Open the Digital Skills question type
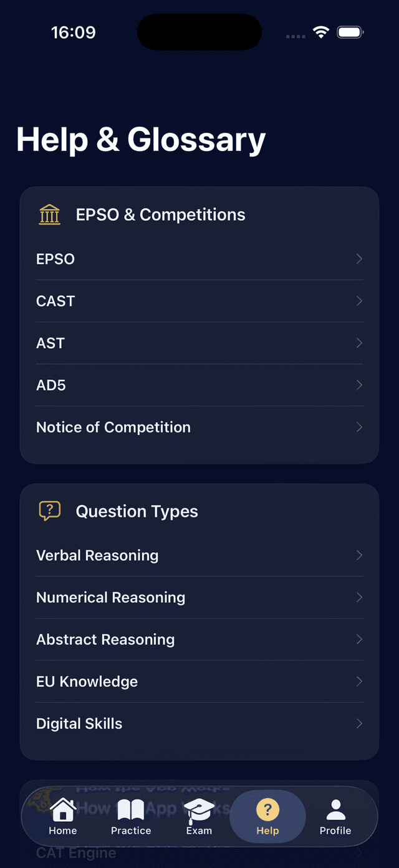Screen dimensions: 399x868 [x=199, y=723]
